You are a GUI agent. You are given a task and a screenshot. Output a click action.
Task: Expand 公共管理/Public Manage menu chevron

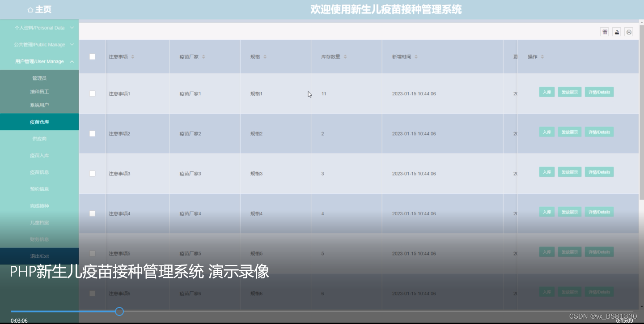tap(72, 44)
